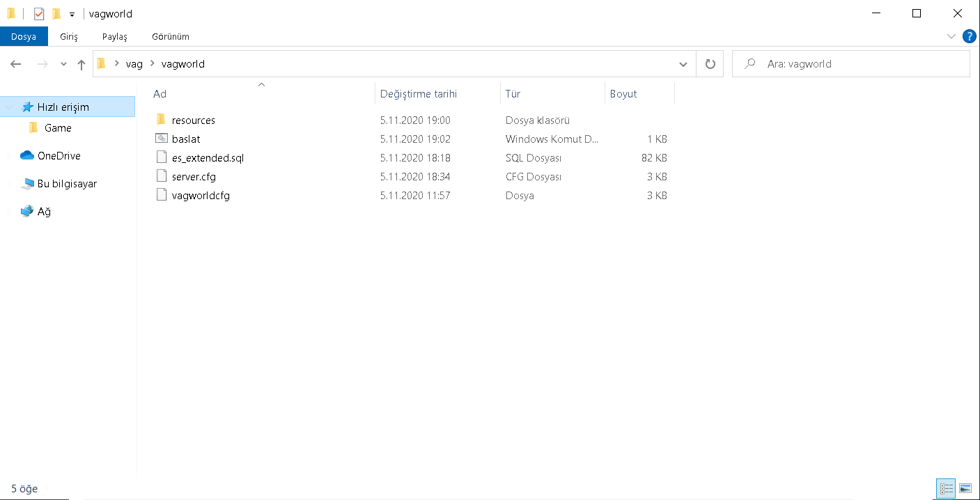Click the search magnifier icon
Image resolution: width=980 pixels, height=500 pixels.
(x=750, y=64)
